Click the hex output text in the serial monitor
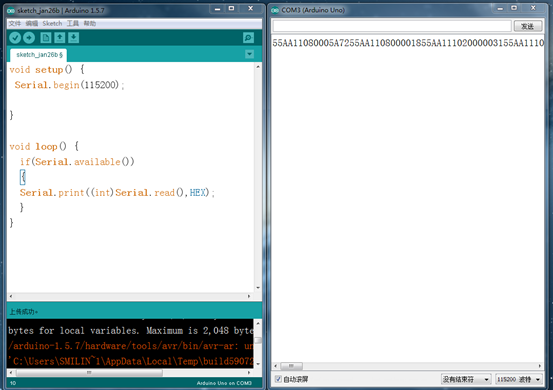Screen dimensions: 553x390 pos(408,43)
